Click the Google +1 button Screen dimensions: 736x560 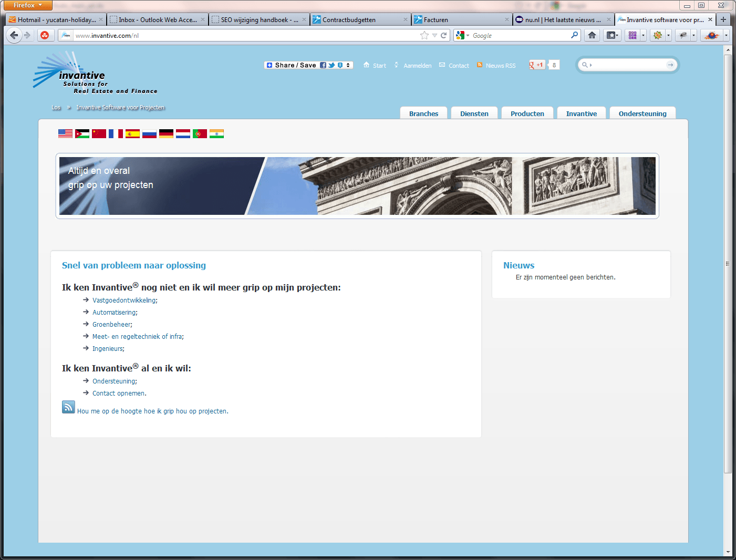(536, 65)
